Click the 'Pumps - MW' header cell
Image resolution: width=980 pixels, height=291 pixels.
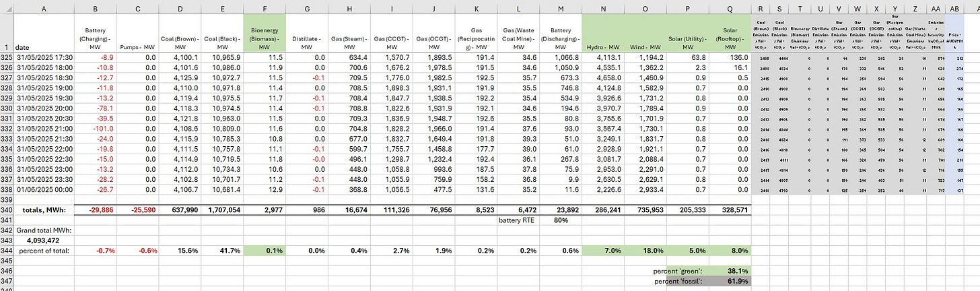tap(137, 34)
